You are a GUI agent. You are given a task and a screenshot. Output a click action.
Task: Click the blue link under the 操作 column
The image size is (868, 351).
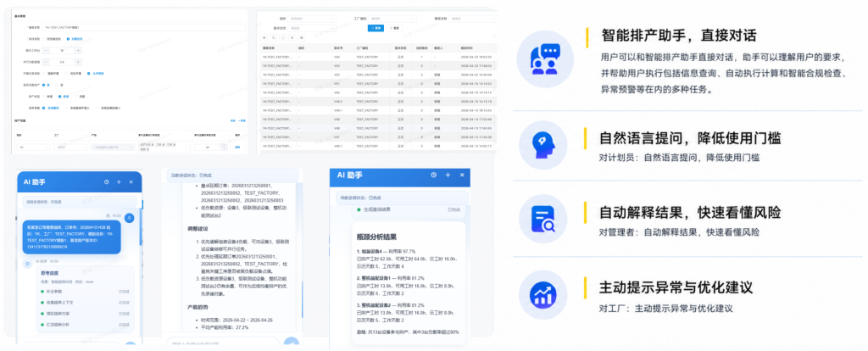click(237, 148)
